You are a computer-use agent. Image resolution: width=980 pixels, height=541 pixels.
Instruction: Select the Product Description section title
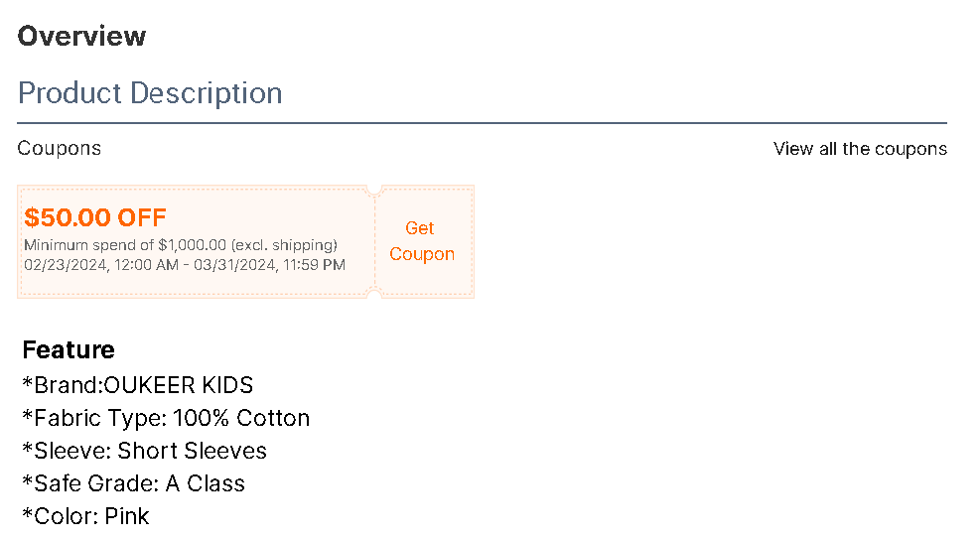(x=150, y=93)
